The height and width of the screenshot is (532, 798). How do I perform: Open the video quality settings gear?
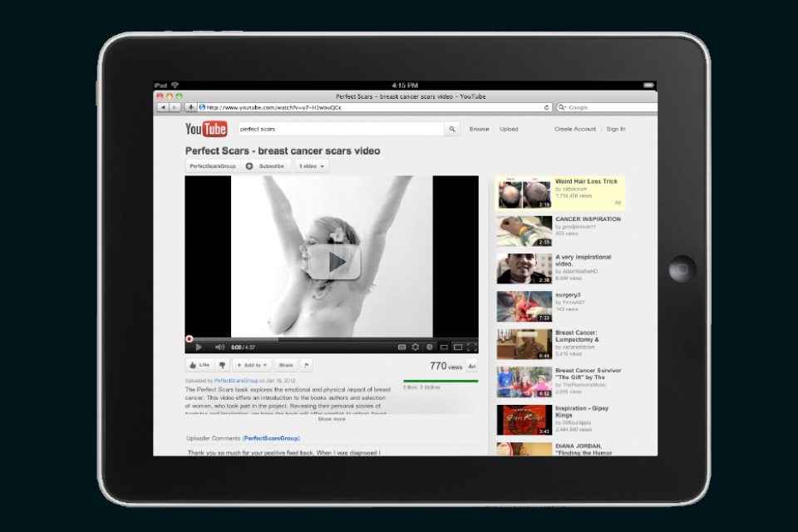(x=416, y=347)
